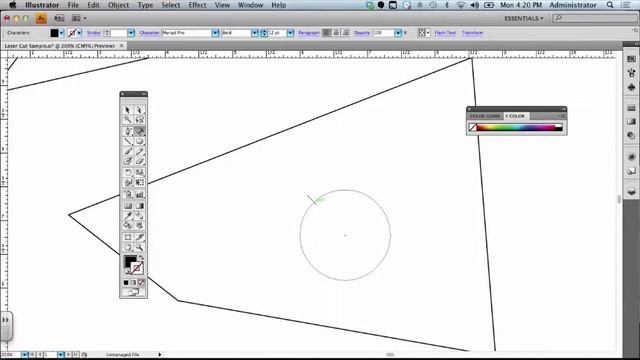Screen dimensions: 640x360
Task: Open the Arrange Documents dropdown
Action: tap(79, 18)
